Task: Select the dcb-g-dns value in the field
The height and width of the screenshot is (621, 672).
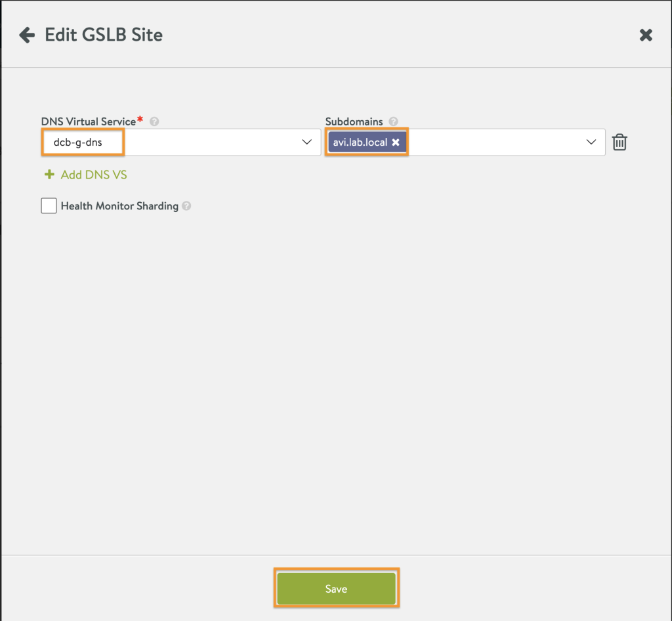Action: [x=77, y=142]
